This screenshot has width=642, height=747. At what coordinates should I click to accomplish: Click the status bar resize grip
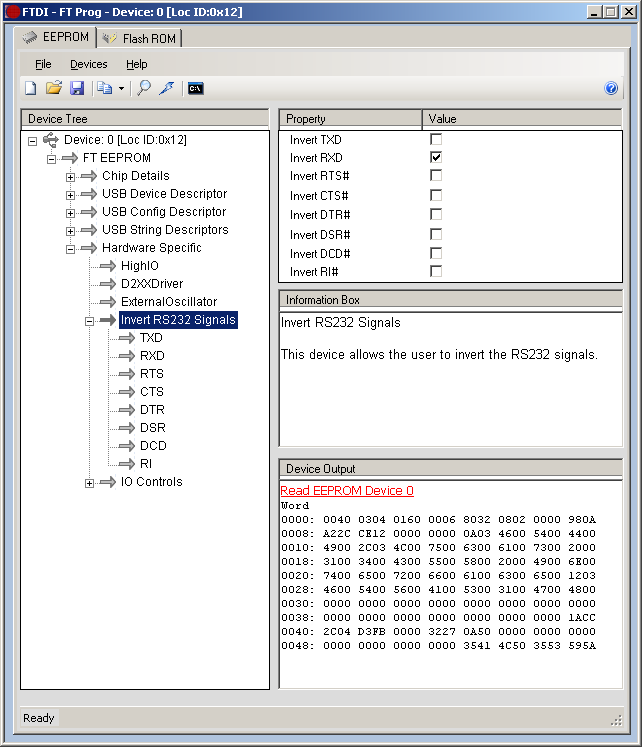pos(617,720)
